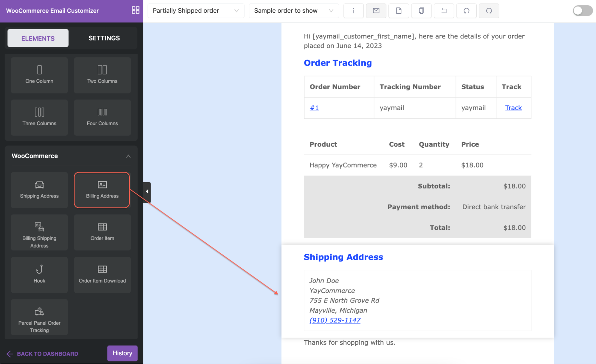Viewport: 596px width, 364px height.
Task: Click the blank template page icon
Action: 399,11
